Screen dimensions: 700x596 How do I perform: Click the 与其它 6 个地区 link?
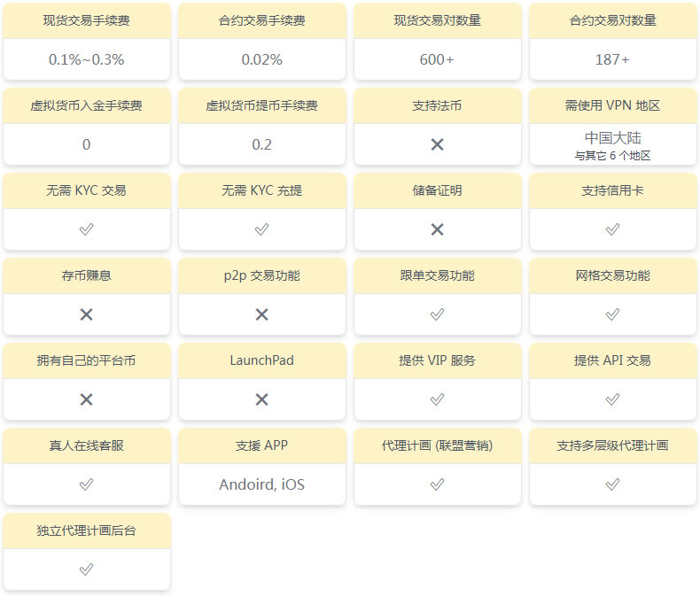coord(612,156)
